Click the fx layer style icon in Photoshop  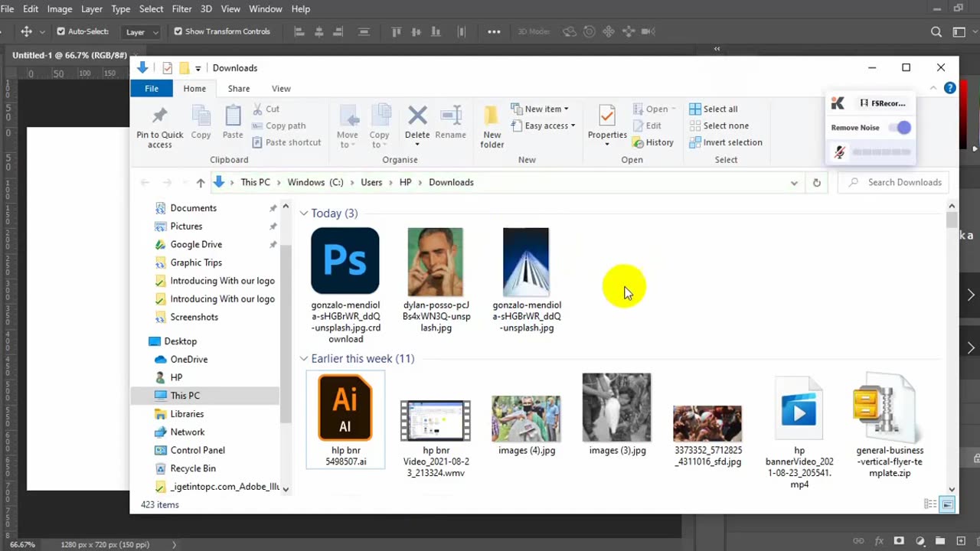[879, 541]
